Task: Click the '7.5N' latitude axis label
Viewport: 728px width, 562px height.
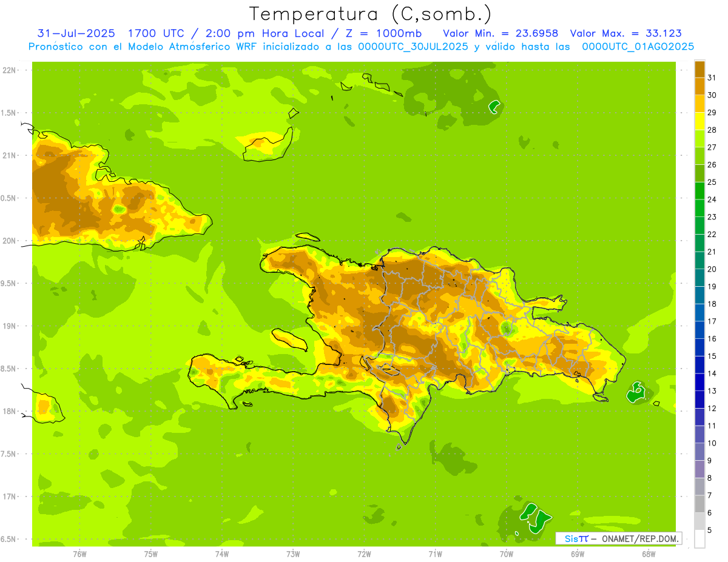Action: (x=9, y=454)
